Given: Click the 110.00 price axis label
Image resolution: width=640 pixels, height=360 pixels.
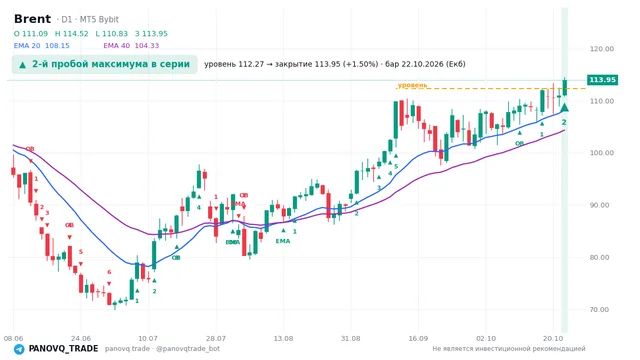Looking at the screenshot, I should 602,101.
